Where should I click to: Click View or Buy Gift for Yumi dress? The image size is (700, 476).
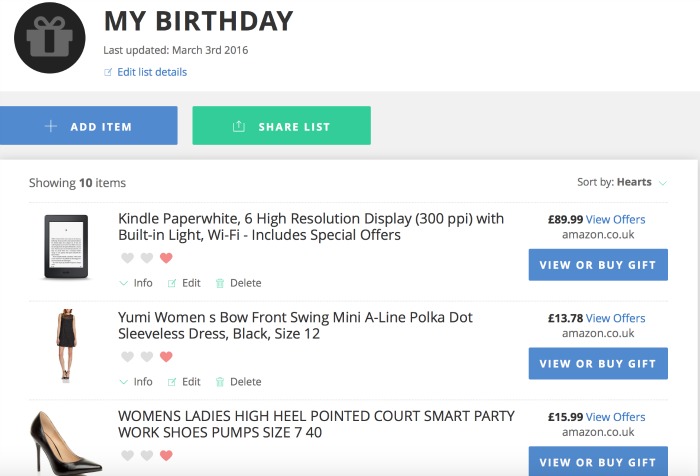pyautogui.click(x=598, y=363)
